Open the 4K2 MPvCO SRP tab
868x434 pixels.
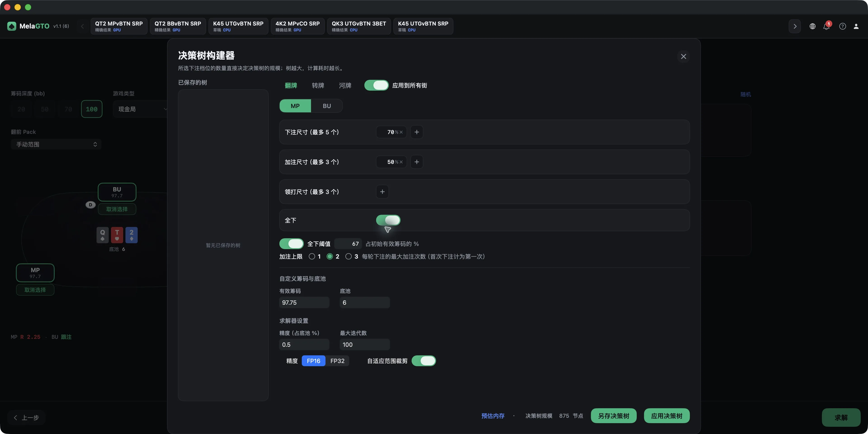(x=297, y=26)
